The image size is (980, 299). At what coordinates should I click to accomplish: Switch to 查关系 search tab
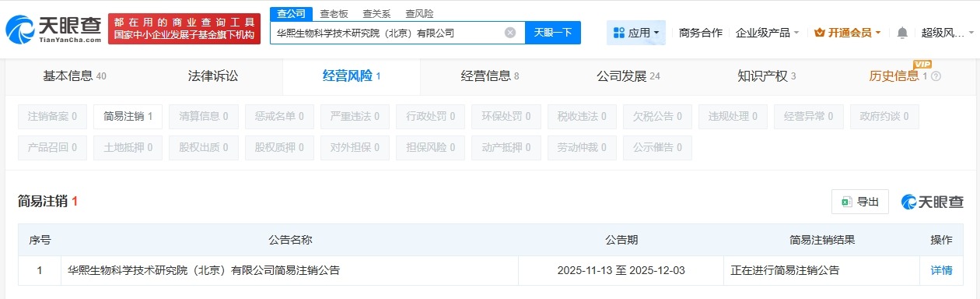(x=376, y=13)
